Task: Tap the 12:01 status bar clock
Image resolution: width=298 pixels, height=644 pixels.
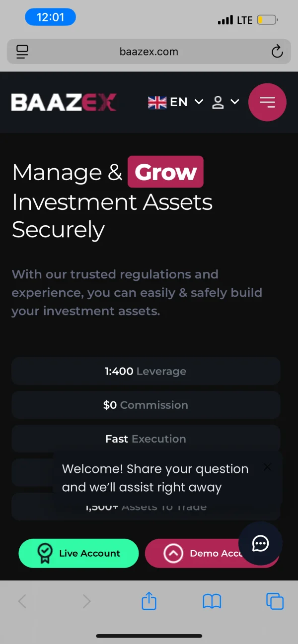Action: pos(50,18)
